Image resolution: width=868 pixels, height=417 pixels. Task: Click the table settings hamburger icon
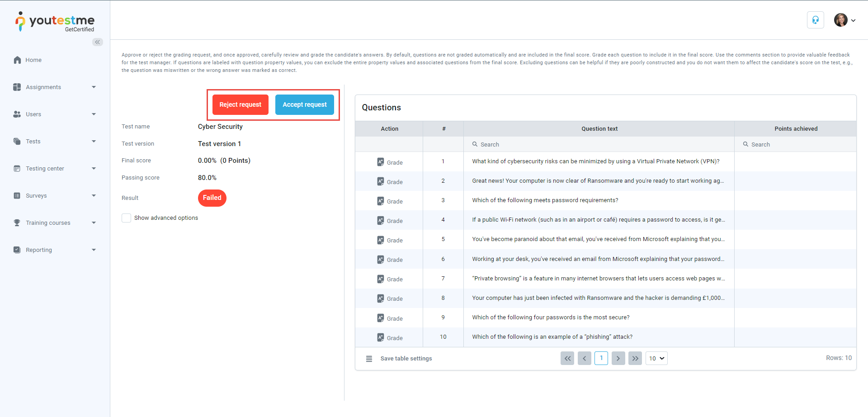click(x=369, y=359)
